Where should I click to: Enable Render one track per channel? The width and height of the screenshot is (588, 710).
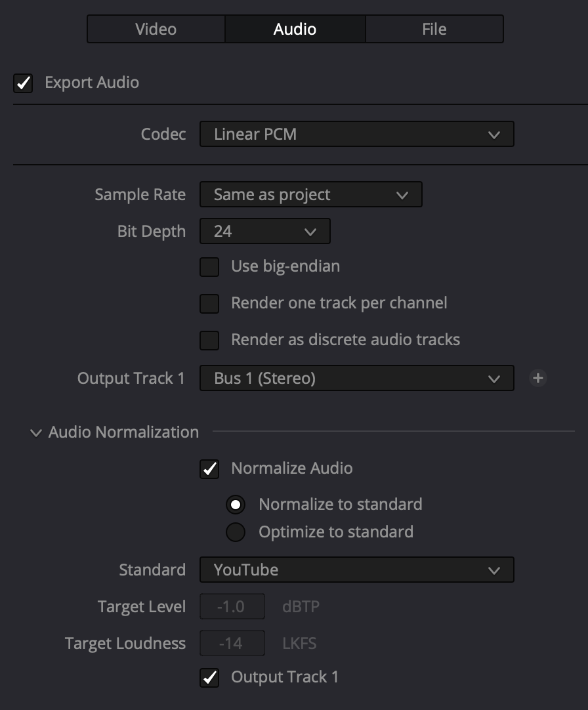click(209, 304)
